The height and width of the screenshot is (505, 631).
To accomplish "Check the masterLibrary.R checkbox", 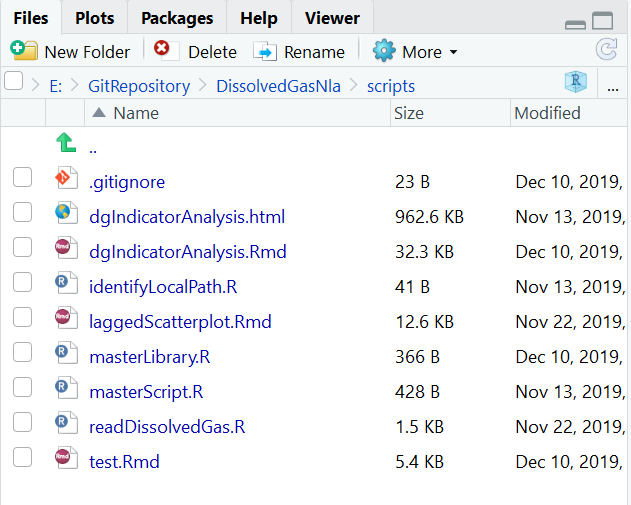I will 23,352.
